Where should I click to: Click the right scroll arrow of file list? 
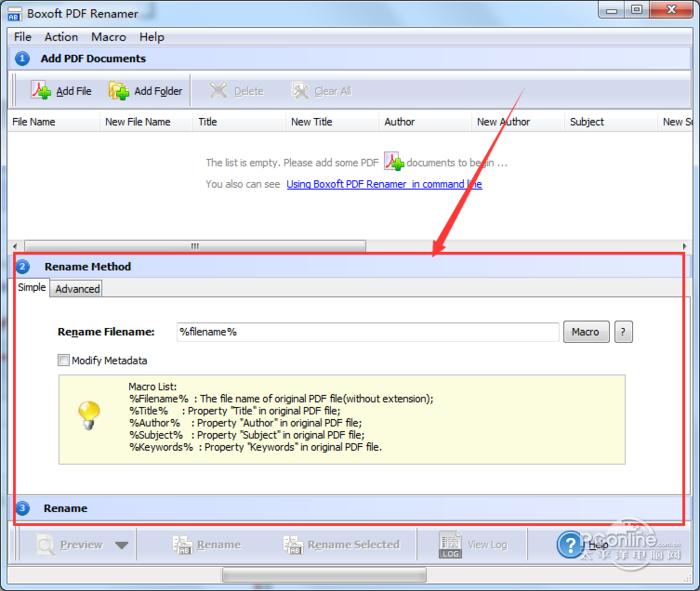coord(684,246)
